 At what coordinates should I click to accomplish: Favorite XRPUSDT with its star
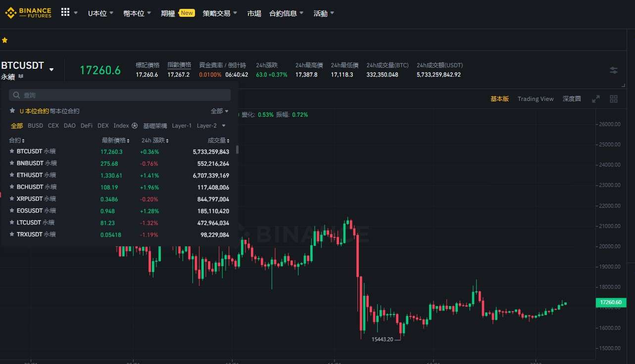12,199
